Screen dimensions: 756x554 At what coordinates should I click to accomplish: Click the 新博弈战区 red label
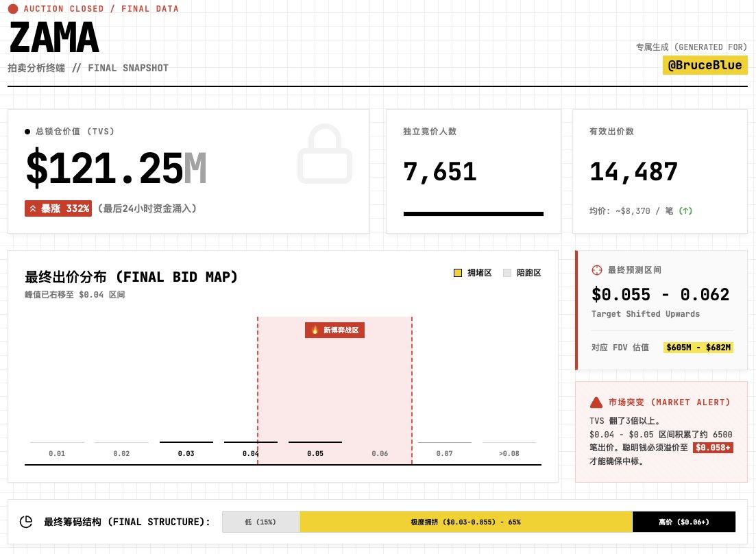point(334,330)
